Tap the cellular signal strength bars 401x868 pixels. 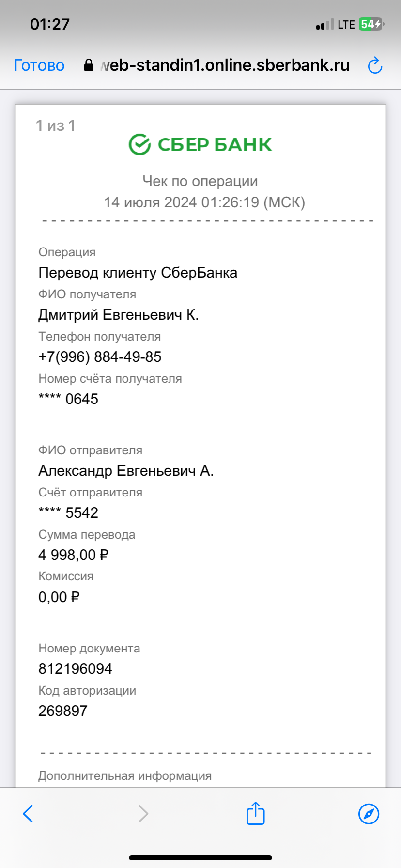(325, 25)
